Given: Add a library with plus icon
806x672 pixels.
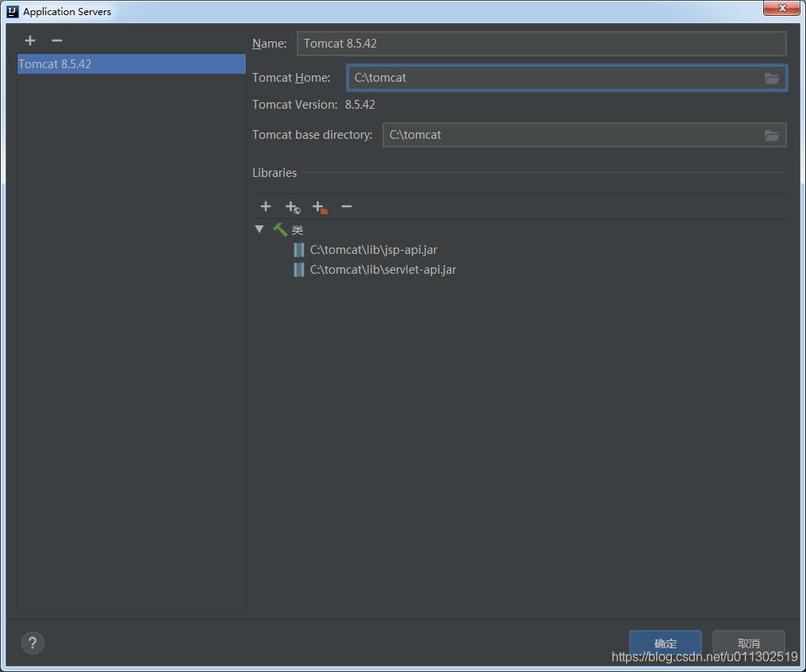Looking at the screenshot, I should [x=266, y=207].
